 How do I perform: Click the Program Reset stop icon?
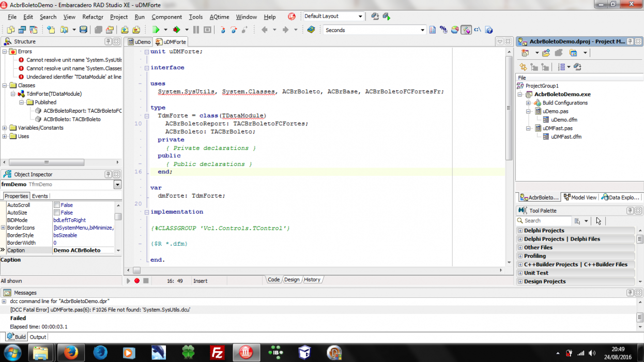(207, 30)
